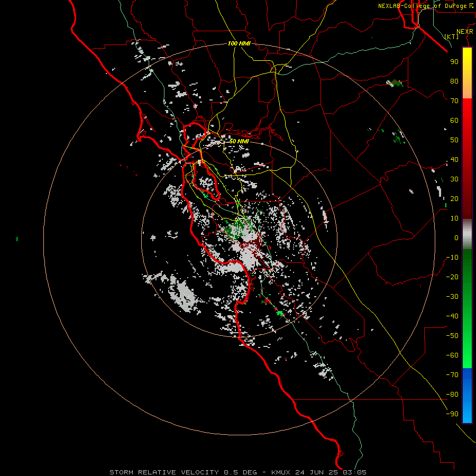This screenshot has height=476, width=476.
Task: Click the -60 scale value
Action: [x=452, y=355]
